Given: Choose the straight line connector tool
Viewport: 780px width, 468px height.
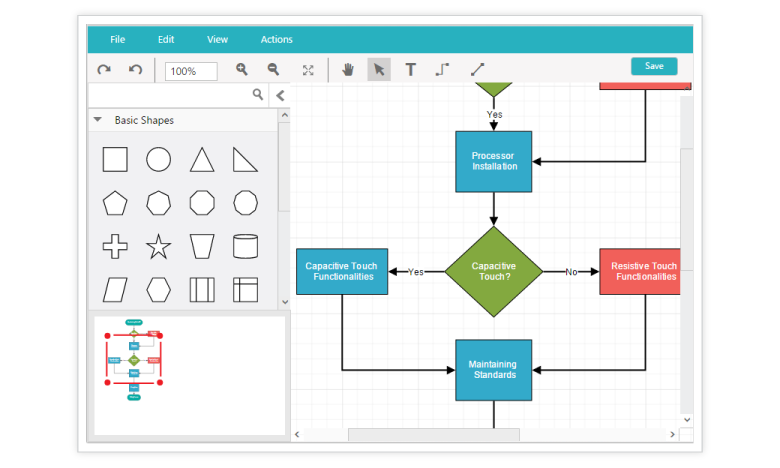Looking at the screenshot, I should [477, 70].
